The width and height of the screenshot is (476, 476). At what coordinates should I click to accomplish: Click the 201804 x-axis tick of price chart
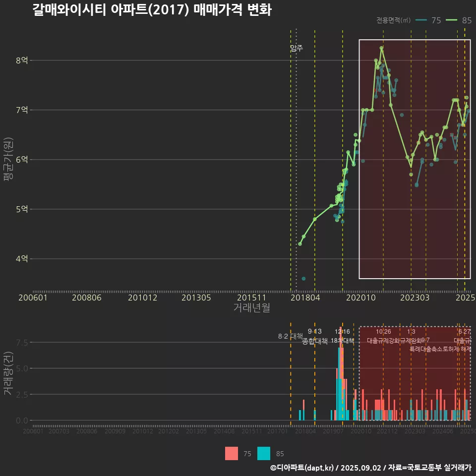click(305, 297)
